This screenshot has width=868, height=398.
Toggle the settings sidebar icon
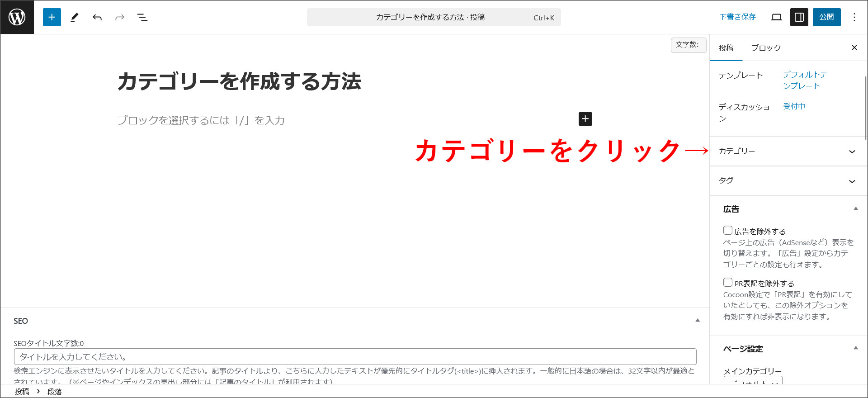pyautogui.click(x=799, y=17)
